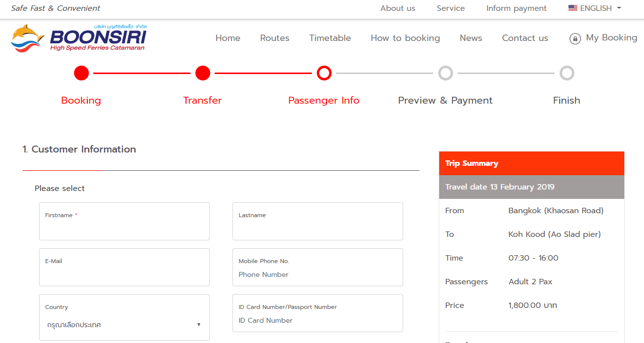The height and width of the screenshot is (343, 644).
Task: Click the Inform payment link
Action: [516, 8]
